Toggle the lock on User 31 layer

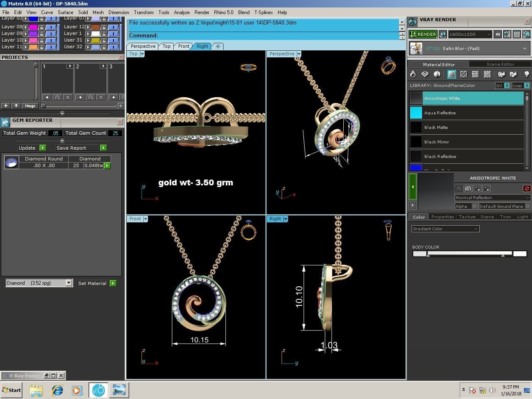[x=104, y=40]
